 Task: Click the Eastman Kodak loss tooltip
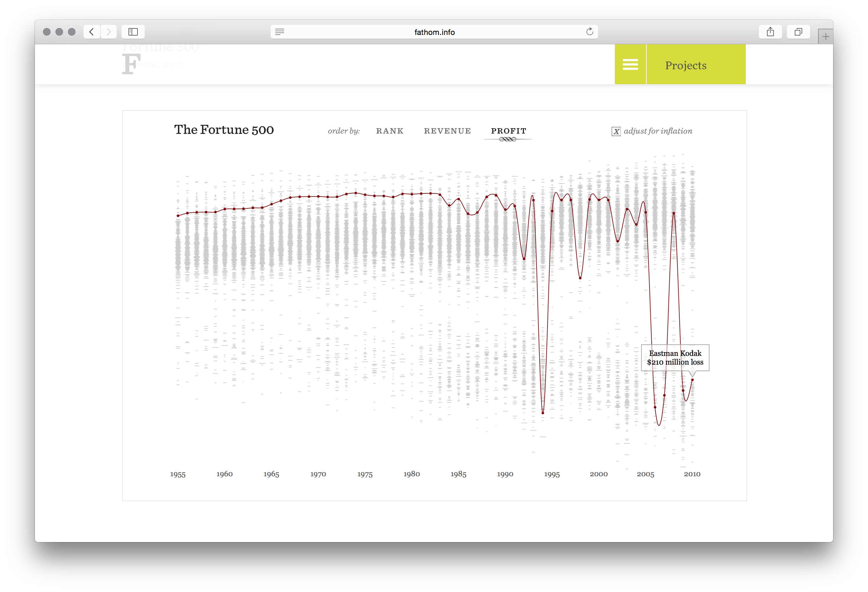click(675, 358)
